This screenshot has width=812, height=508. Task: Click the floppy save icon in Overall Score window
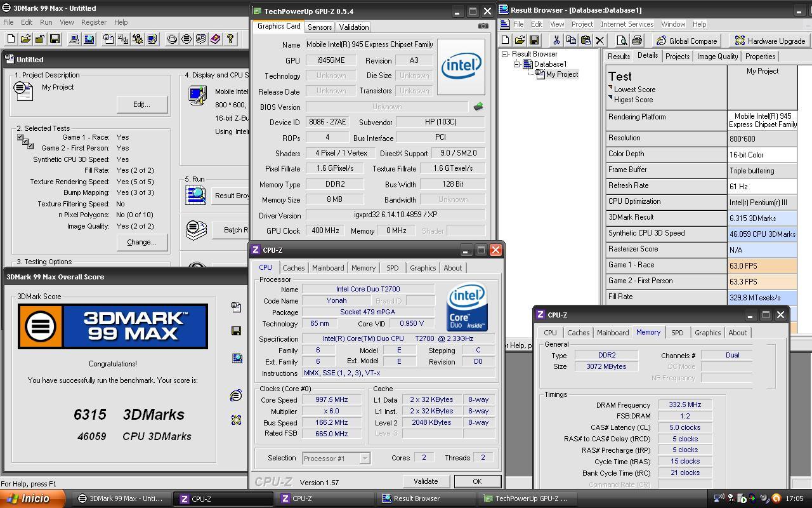coord(236,331)
